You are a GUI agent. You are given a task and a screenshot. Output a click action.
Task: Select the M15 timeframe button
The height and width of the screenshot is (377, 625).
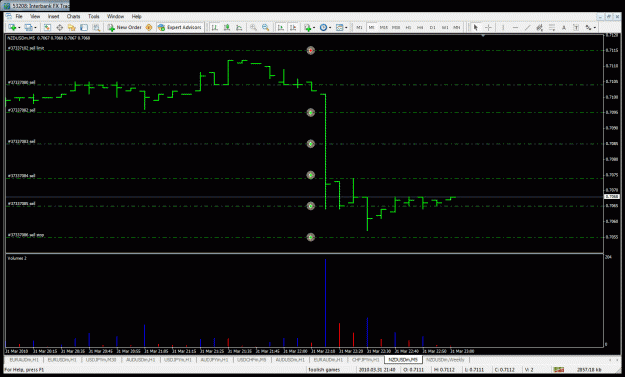(383, 27)
